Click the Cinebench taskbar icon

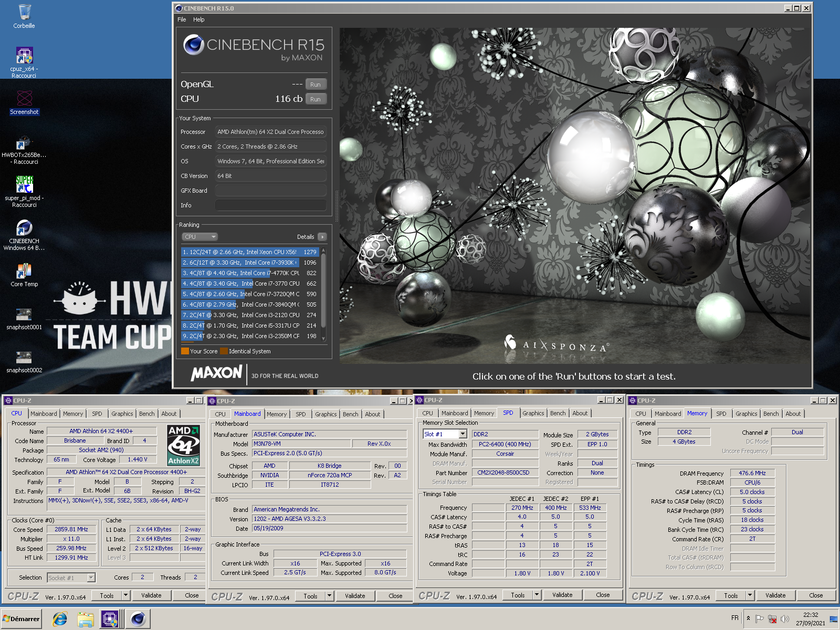point(138,619)
